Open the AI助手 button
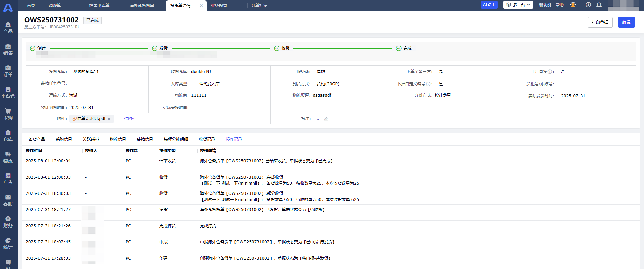 489,5
